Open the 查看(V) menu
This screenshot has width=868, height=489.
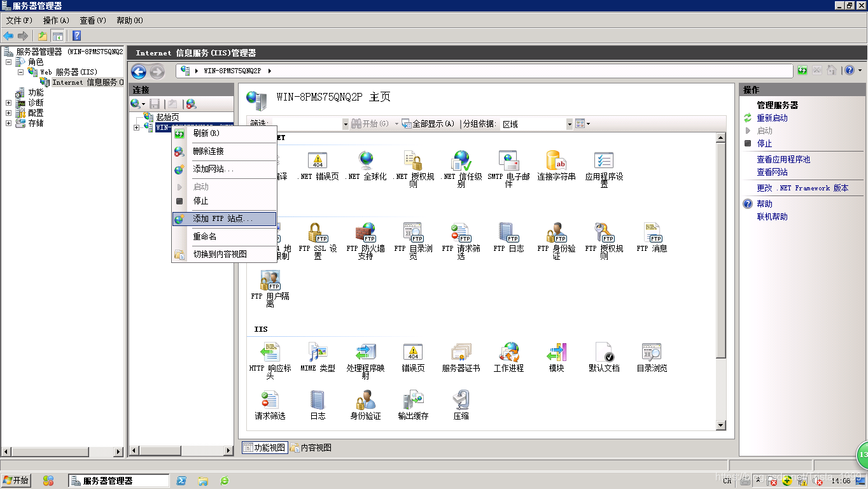(93, 20)
